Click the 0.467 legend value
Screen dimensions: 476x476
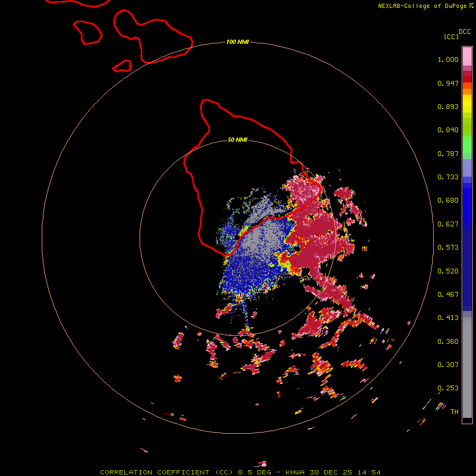point(448,295)
